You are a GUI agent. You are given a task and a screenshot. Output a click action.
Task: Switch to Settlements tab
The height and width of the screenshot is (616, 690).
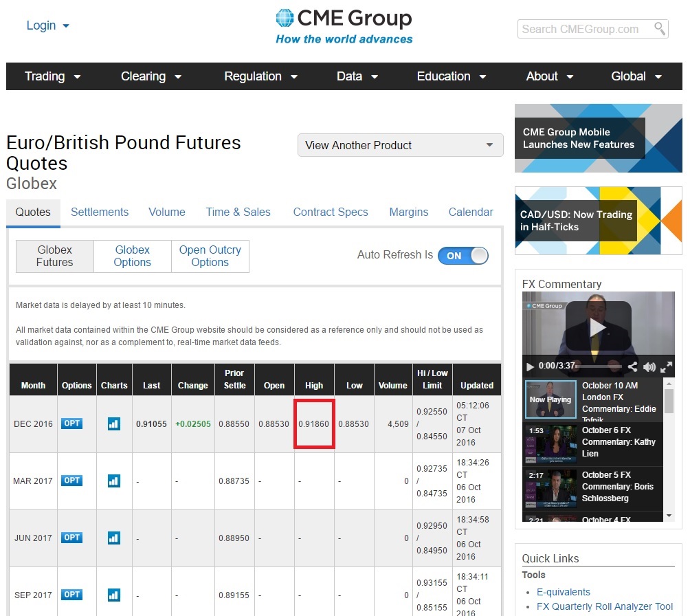pyautogui.click(x=100, y=212)
